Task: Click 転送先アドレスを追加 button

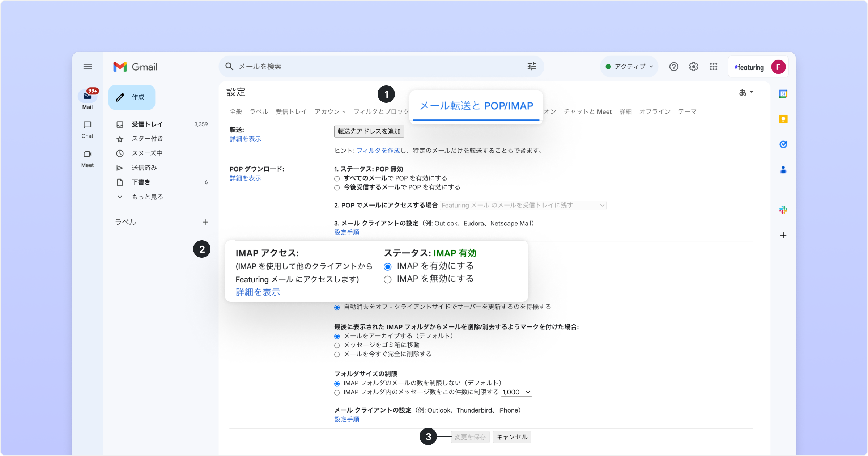Action: [x=369, y=131]
